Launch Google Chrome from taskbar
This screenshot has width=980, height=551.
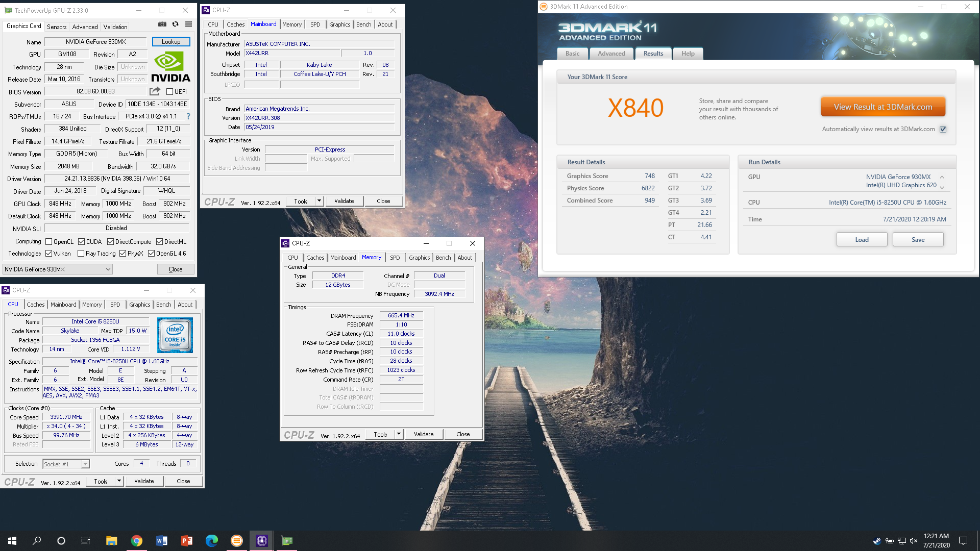coord(136,541)
